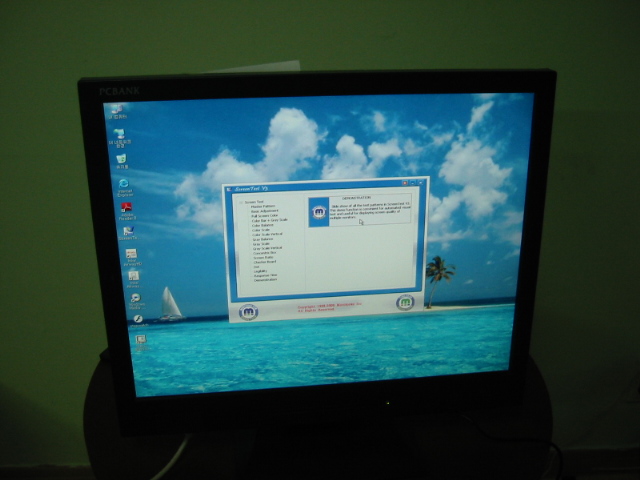Open the Recycle Bin desktop icon
The height and width of the screenshot is (480, 640).
click(121, 158)
